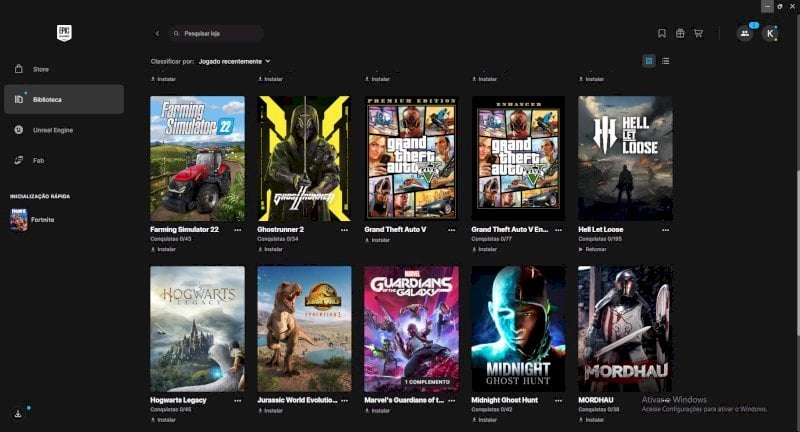Open Midnight Ghost Hunt options menu
This screenshot has width=800, height=432.
tap(559, 400)
